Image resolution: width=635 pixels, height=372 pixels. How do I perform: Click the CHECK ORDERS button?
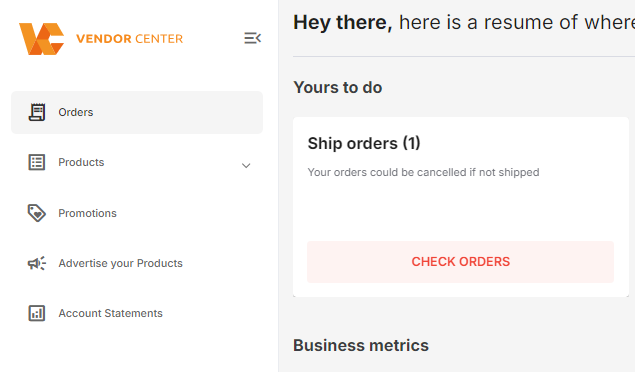point(460,262)
